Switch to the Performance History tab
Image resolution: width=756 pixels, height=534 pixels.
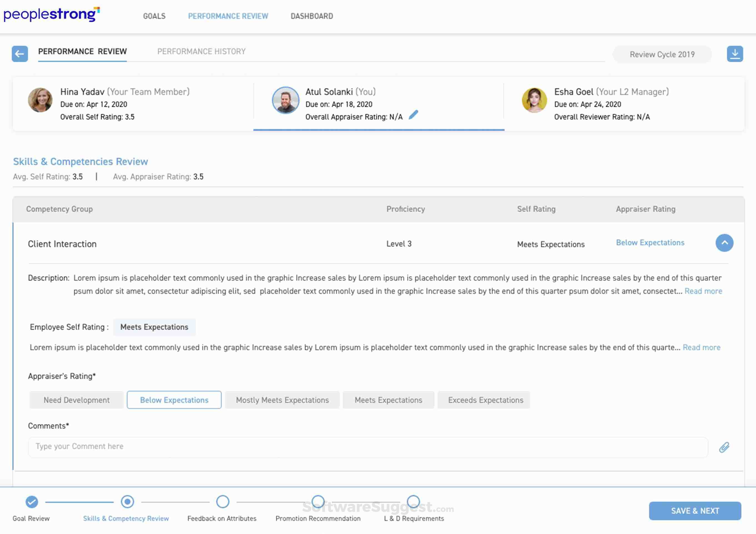point(201,51)
